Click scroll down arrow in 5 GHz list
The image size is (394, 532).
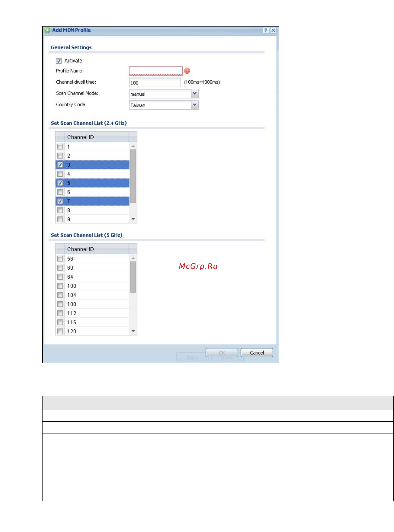click(x=133, y=331)
